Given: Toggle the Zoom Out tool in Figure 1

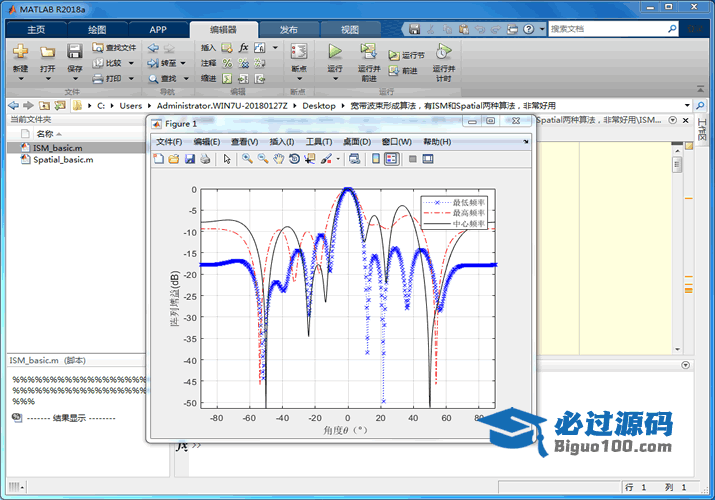Looking at the screenshot, I should (263, 159).
